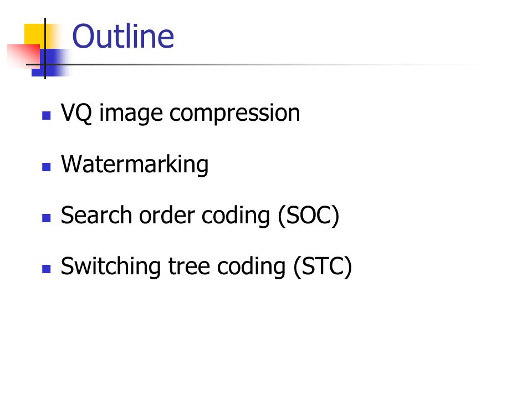Click blue bullet beside Watermarking
532x399 pixels.
47,167
